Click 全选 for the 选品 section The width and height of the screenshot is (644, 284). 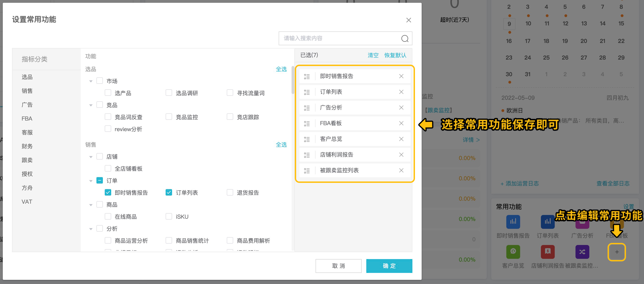pyautogui.click(x=281, y=69)
